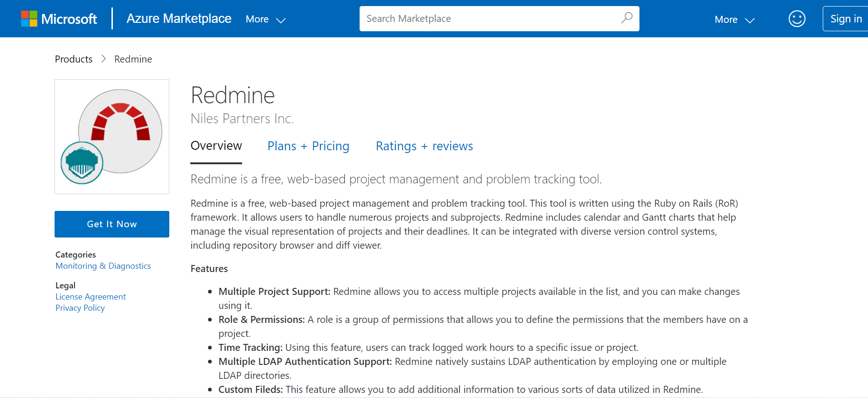Expand the More menu near Sign in

point(734,20)
